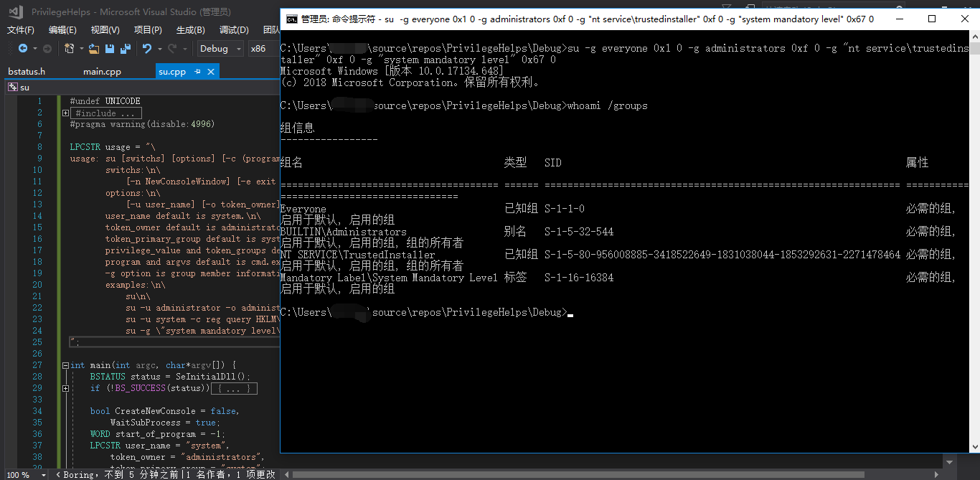Maximize the command prompt window
The image size is (980, 480).
tap(932, 19)
